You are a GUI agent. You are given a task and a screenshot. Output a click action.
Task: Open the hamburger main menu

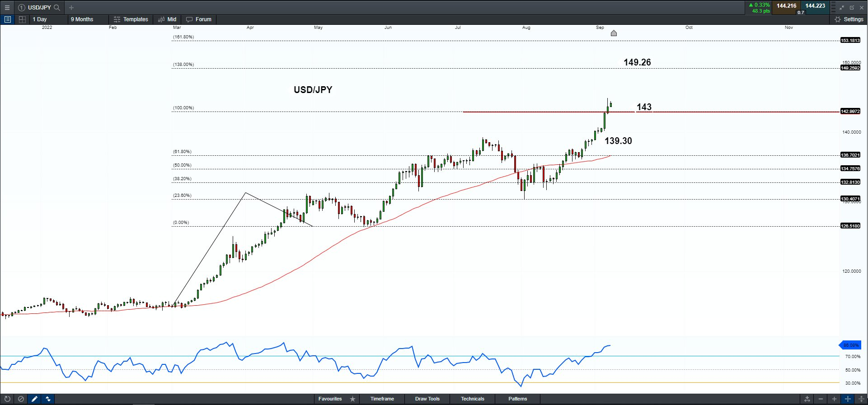[x=7, y=7]
